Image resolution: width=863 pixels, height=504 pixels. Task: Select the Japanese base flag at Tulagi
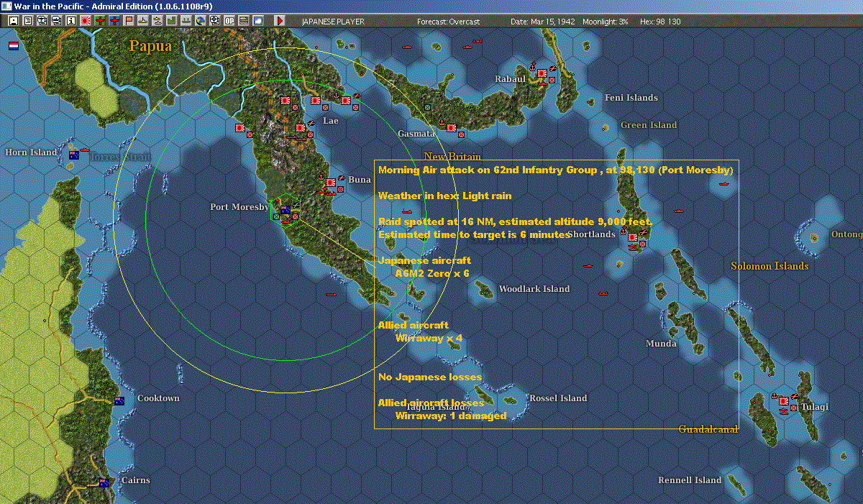[783, 401]
